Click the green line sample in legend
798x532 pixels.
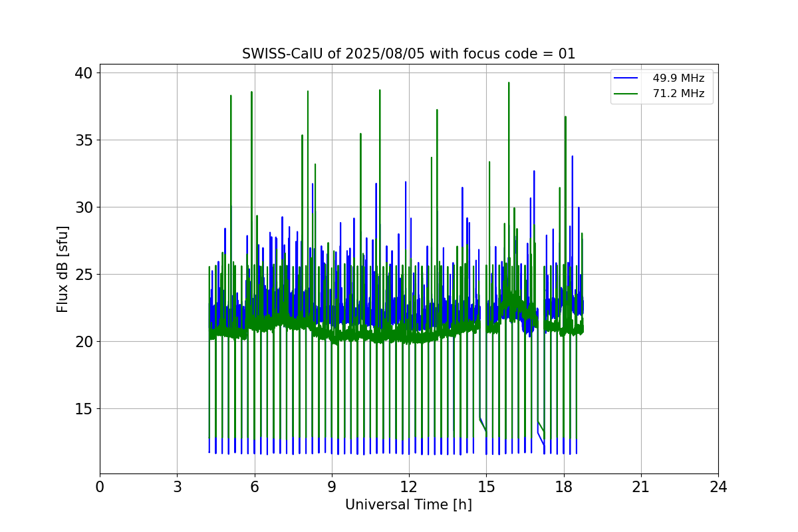627,94
